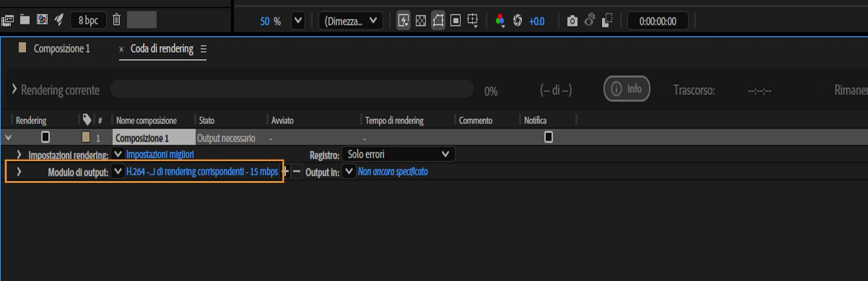Open H.264 output module settings link
The width and height of the screenshot is (868, 281).
click(202, 172)
